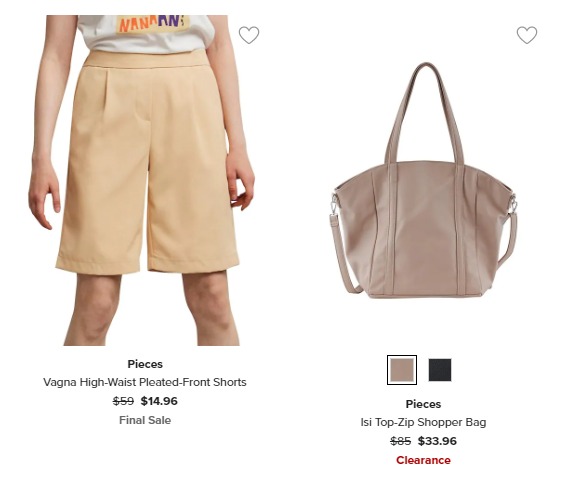Click the $14.96 sale price
The image size is (561, 478).
[x=159, y=401]
